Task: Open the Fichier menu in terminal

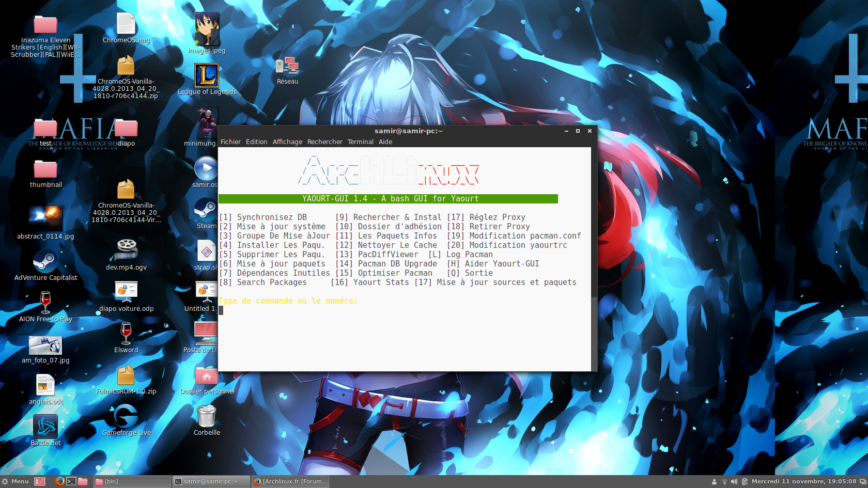Action: (x=230, y=142)
